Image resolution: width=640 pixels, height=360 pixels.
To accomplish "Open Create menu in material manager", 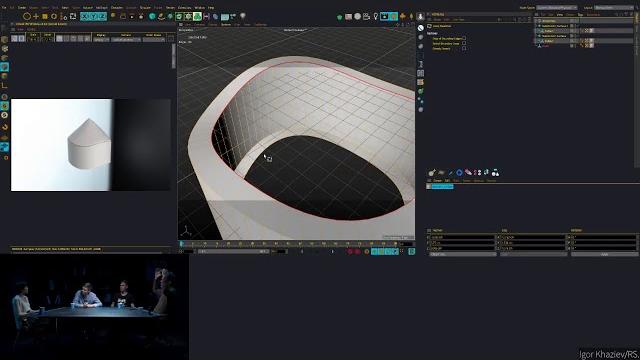I will [437, 180].
